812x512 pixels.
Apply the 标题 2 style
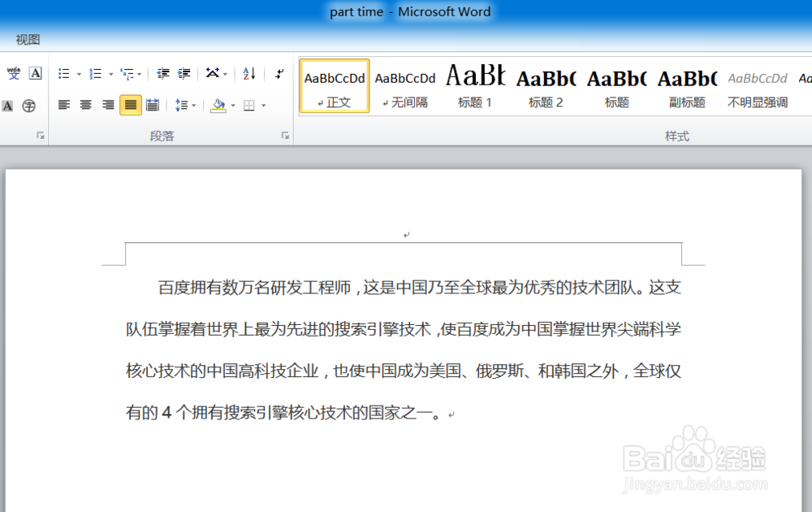(x=546, y=86)
